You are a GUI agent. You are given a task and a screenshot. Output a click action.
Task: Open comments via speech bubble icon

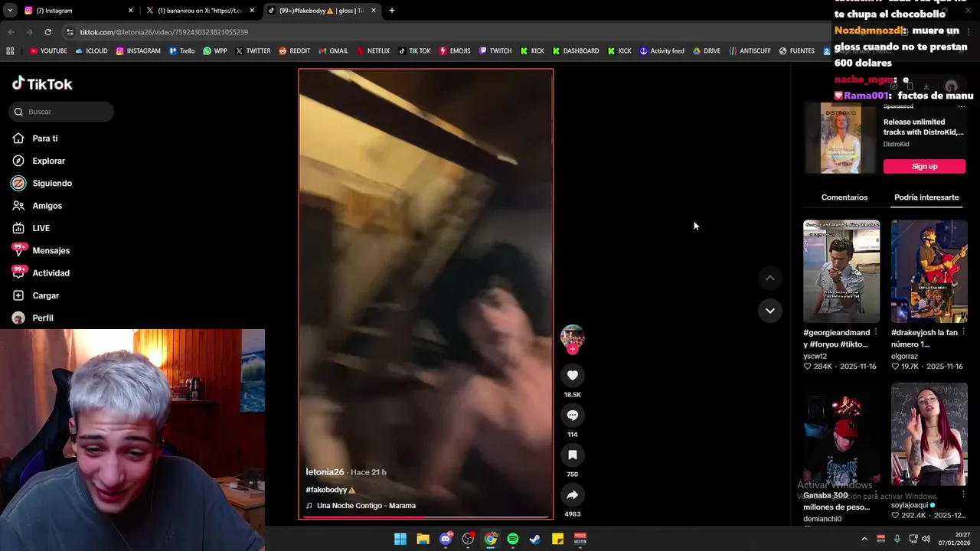572,415
